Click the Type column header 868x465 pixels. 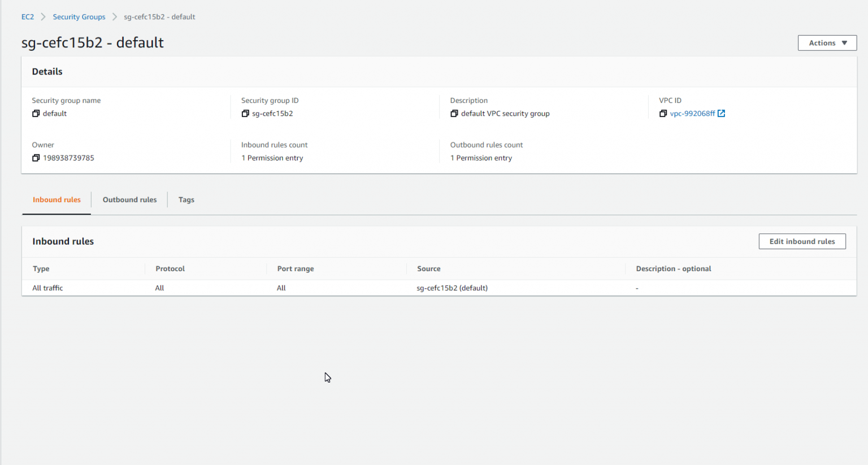point(41,268)
